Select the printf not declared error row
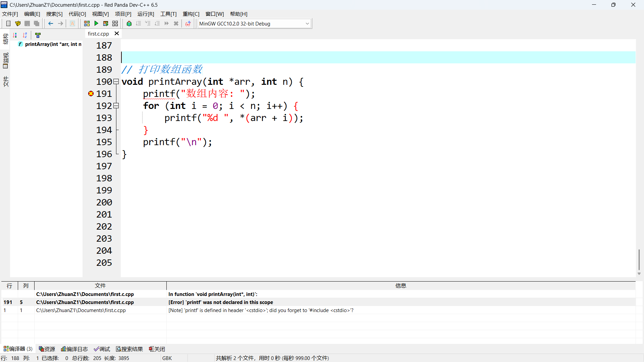This screenshot has width=644, height=362. point(221,302)
